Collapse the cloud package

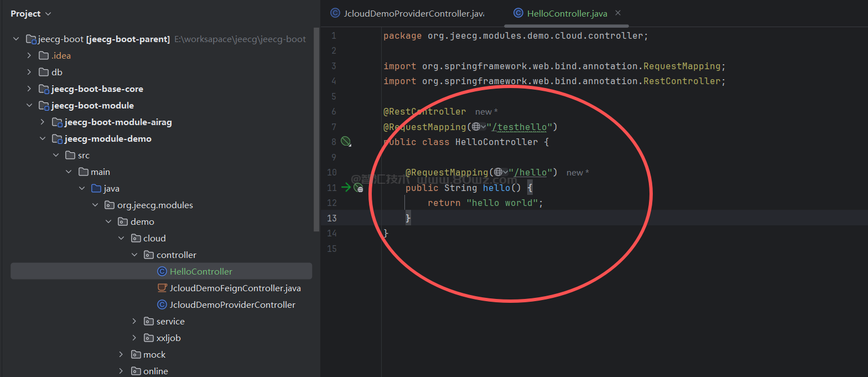coord(121,238)
